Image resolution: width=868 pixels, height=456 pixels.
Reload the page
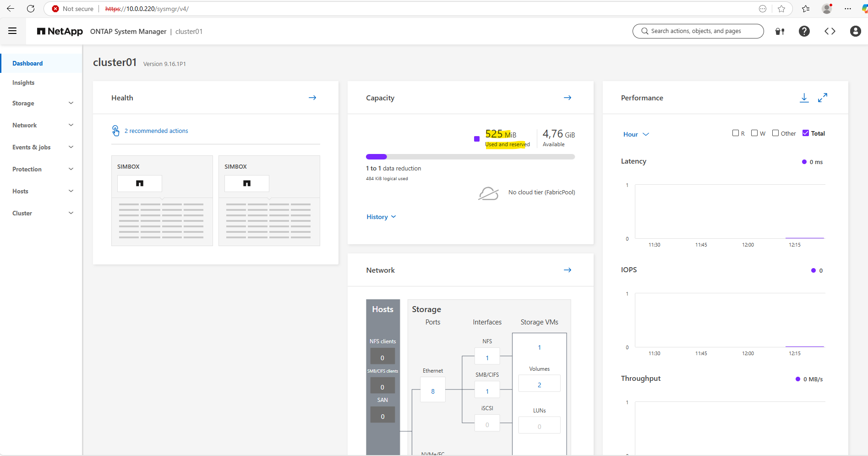[31, 9]
